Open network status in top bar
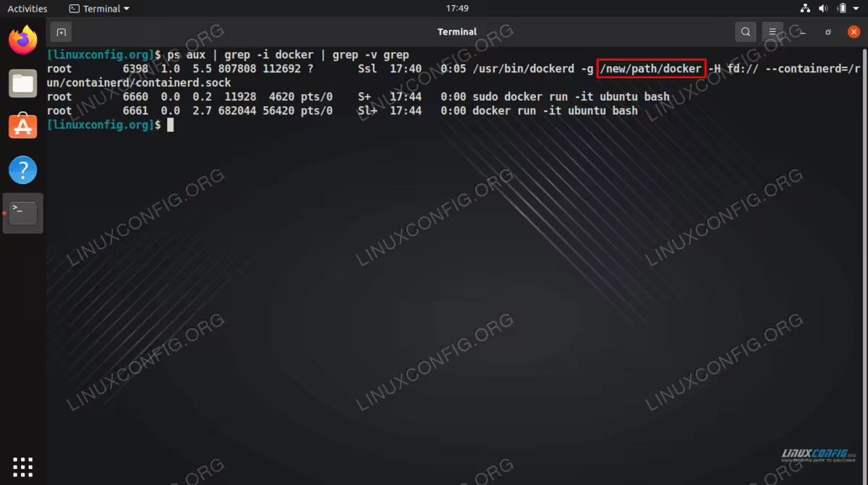The width and height of the screenshot is (868, 485). (x=806, y=9)
